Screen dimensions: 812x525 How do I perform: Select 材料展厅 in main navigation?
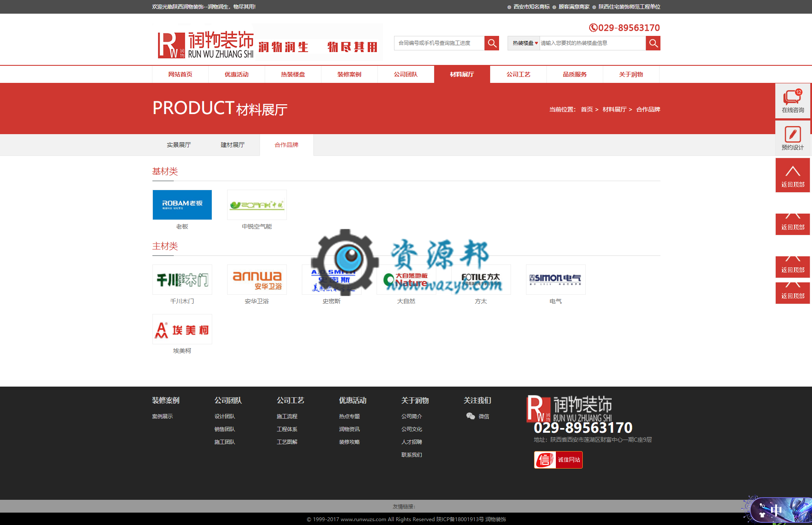462,74
